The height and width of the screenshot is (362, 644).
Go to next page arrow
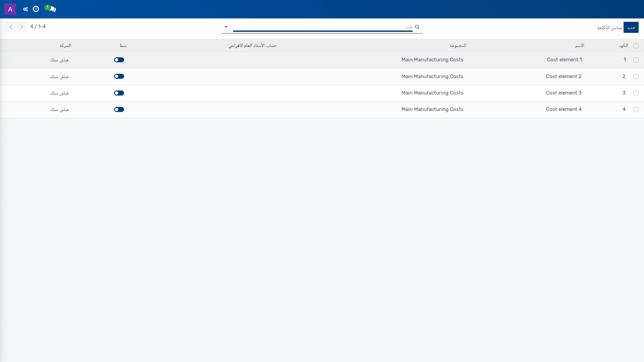(22, 27)
